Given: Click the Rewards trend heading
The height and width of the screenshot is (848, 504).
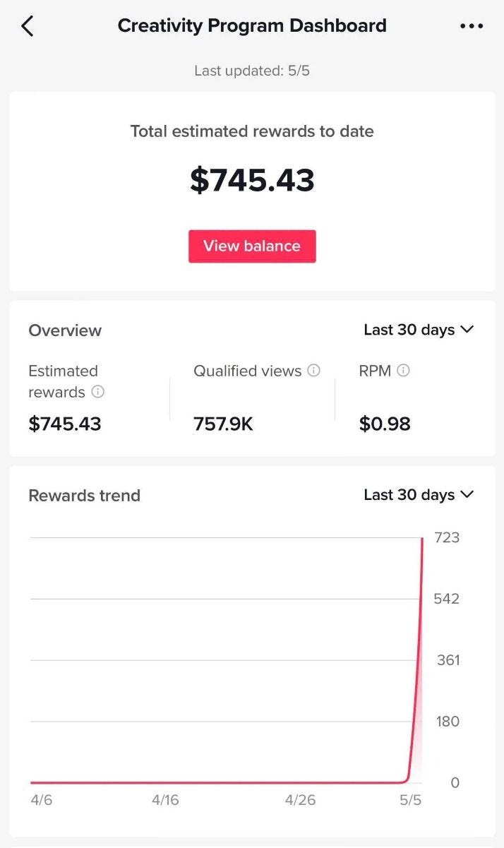Looking at the screenshot, I should [x=84, y=496].
